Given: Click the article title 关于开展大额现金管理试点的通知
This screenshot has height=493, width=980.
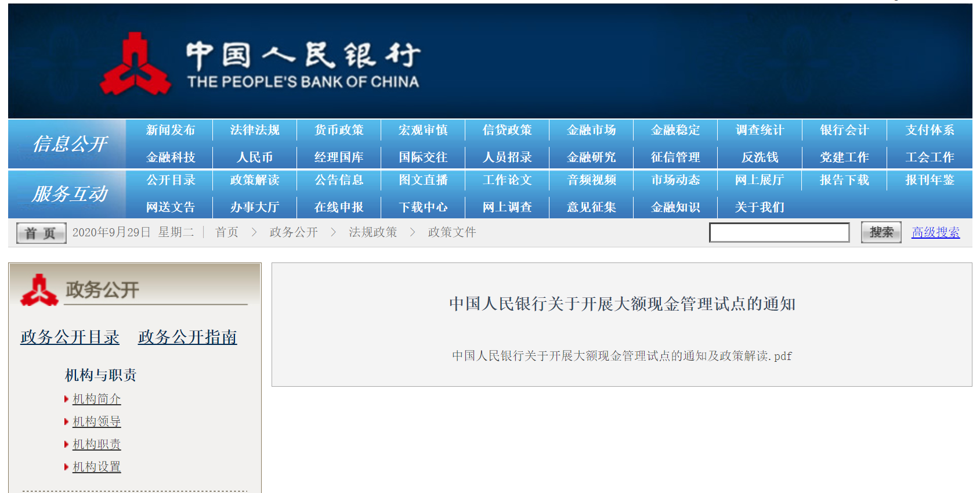Looking at the screenshot, I should (622, 304).
